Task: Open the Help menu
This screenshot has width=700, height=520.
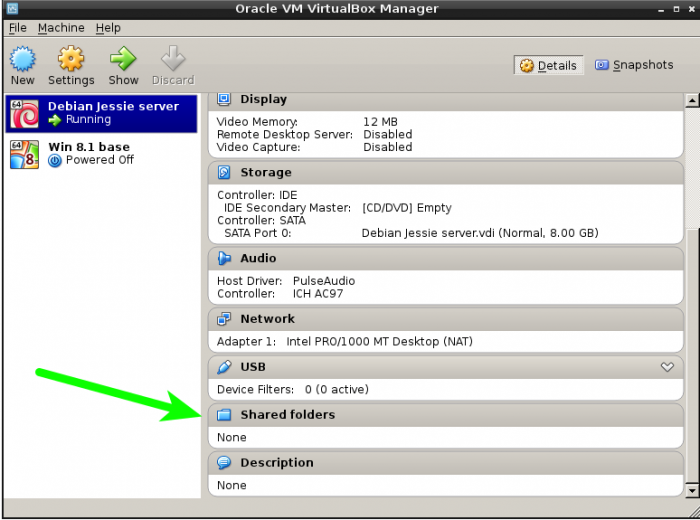Action: pyautogui.click(x=108, y=28)
